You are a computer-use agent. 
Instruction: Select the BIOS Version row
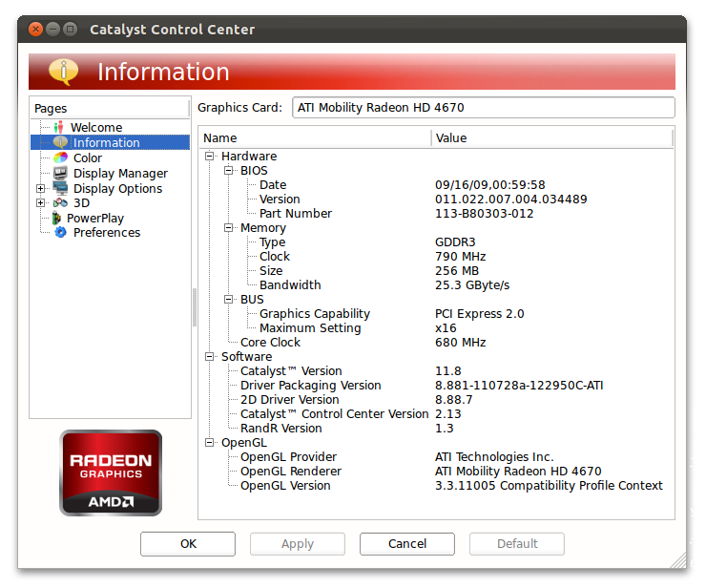point(436,199)
